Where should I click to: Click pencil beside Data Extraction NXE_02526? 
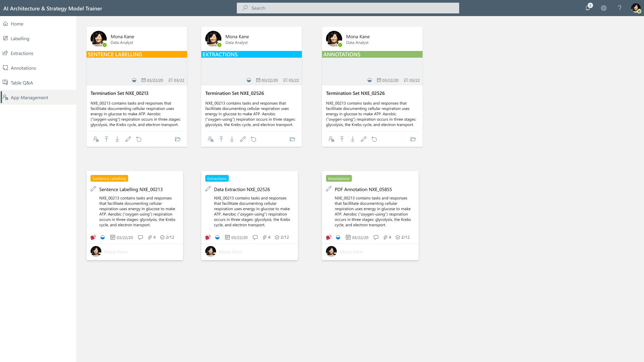click(x=208, y=189)
